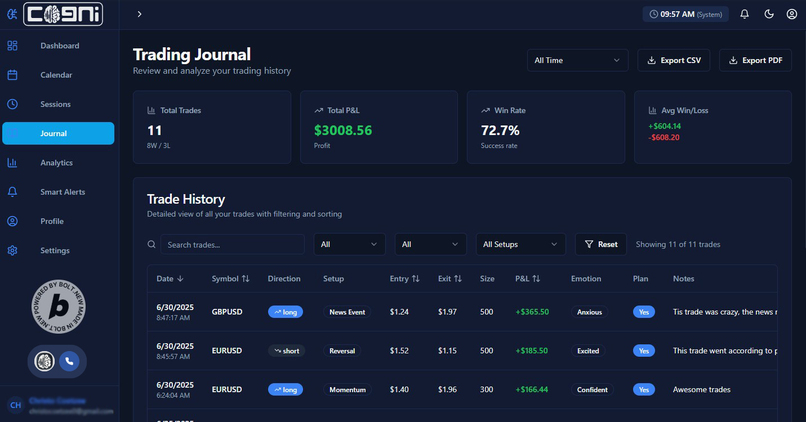806x422 pixels.
Task: Click Yes plan badge in GBPUSD row
Action: 644,312
